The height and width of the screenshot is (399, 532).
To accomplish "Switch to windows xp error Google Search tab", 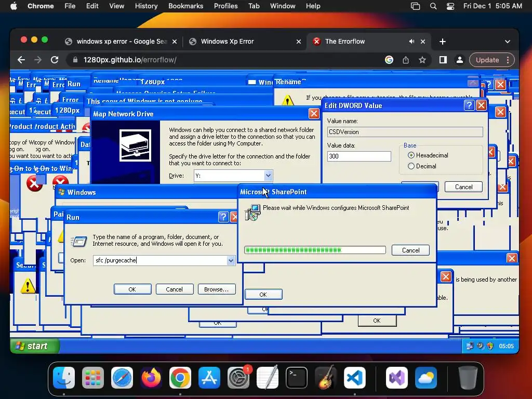I will 121,42.
